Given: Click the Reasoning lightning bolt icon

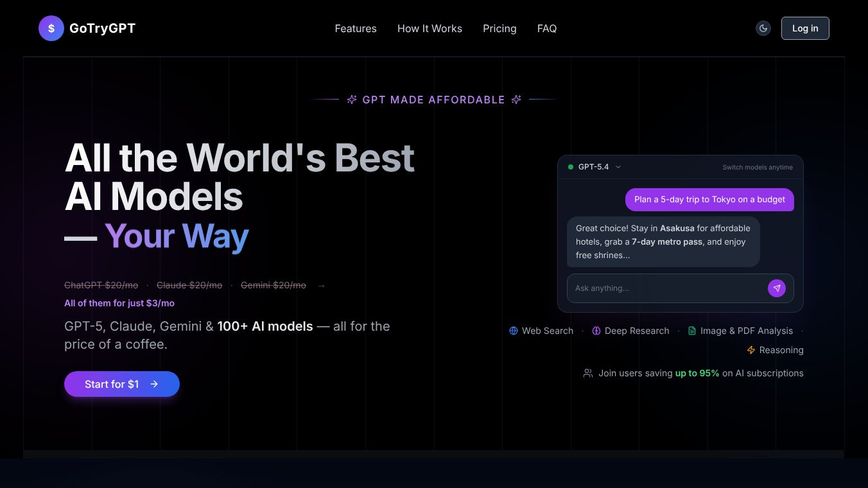Looking at the screenshot, I should [x=751, y=350].
